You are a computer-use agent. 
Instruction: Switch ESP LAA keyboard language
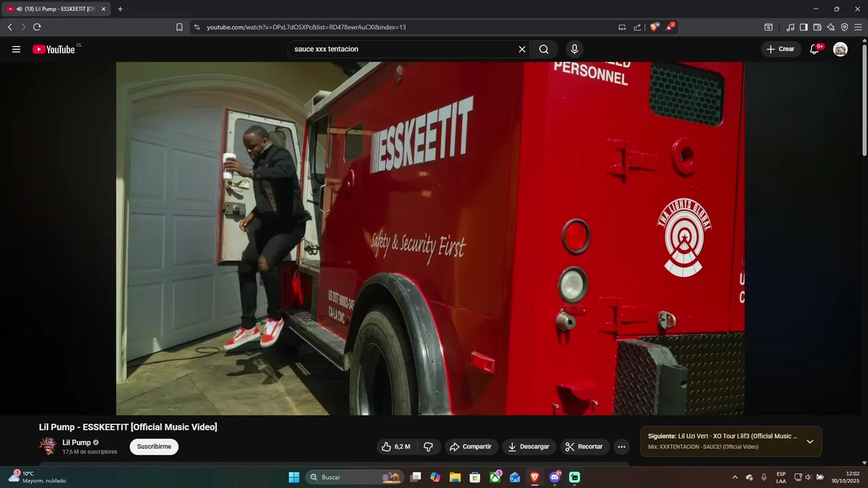coord(781,477)
